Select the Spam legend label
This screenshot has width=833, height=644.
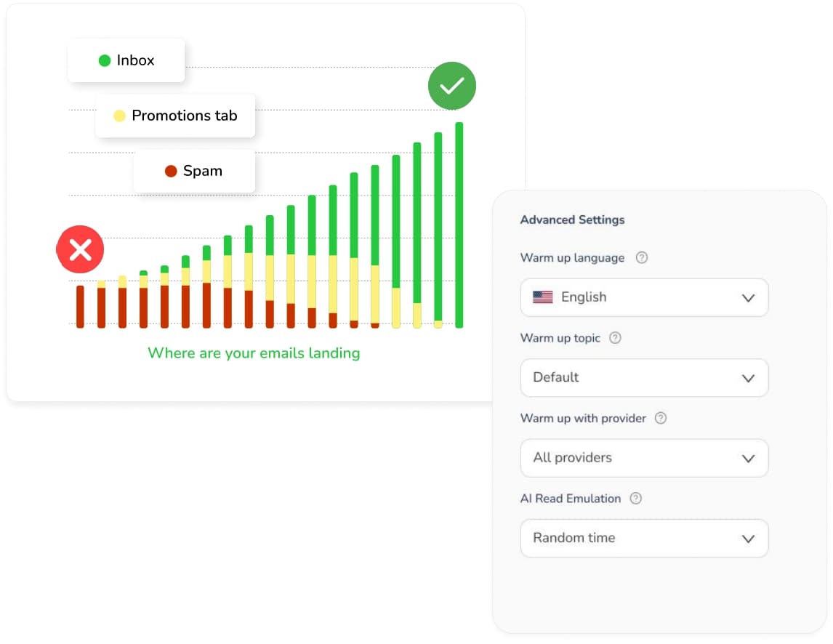tap(203, 172)
